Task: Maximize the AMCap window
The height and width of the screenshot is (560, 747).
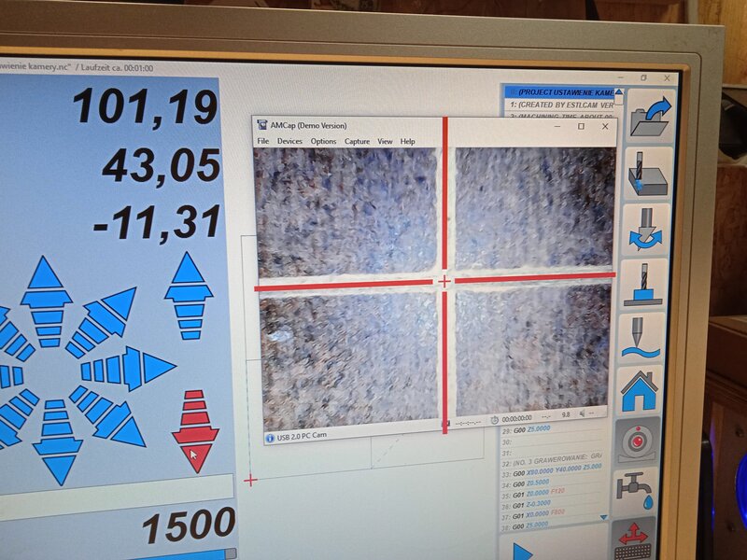Action: click(x=581, y=126)
